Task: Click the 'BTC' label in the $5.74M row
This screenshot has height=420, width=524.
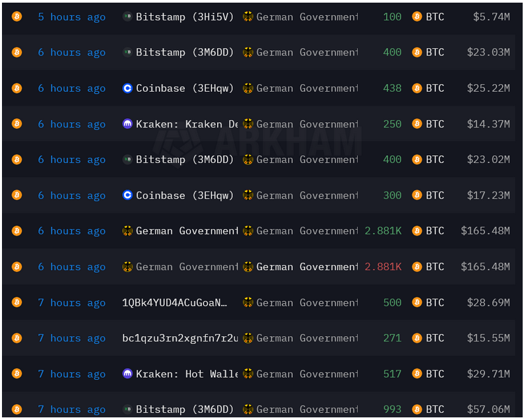Action: coord(435,17)
